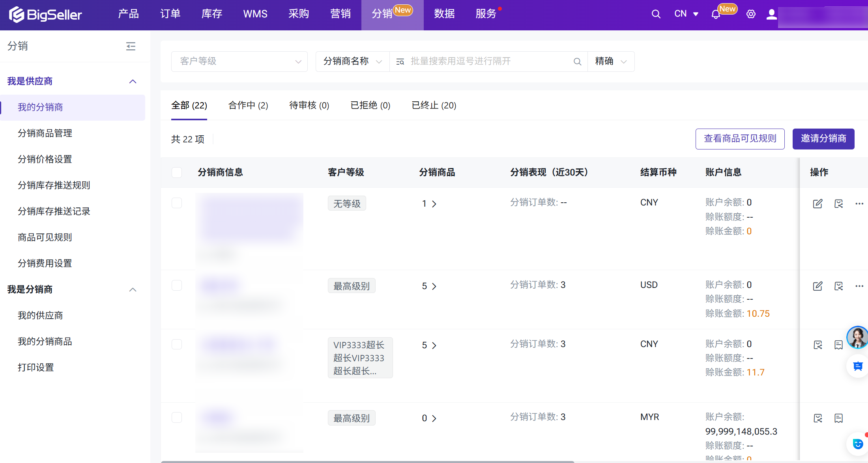Screen dimensions: 868x463
Task: Click the 查看商品可见规则 button
Action: pos(740,139)
